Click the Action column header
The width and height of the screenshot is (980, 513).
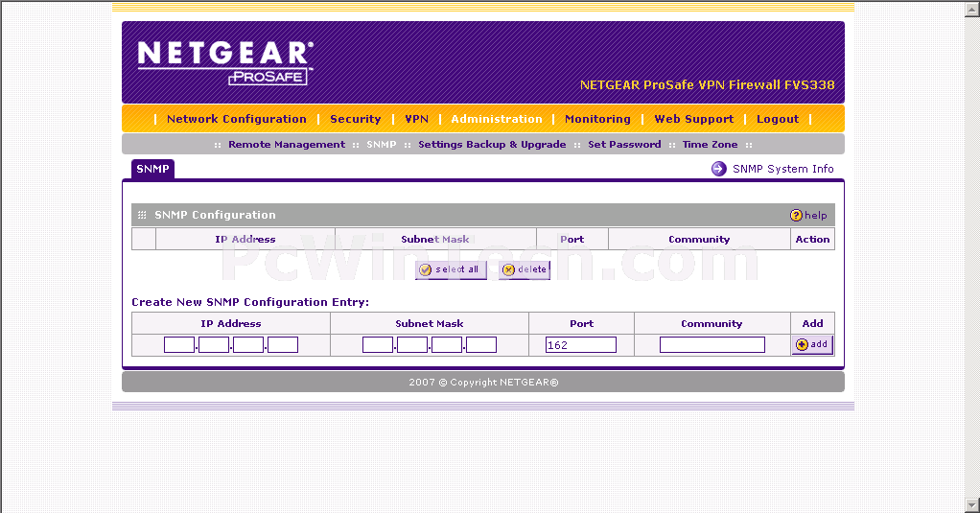point(812,240)
